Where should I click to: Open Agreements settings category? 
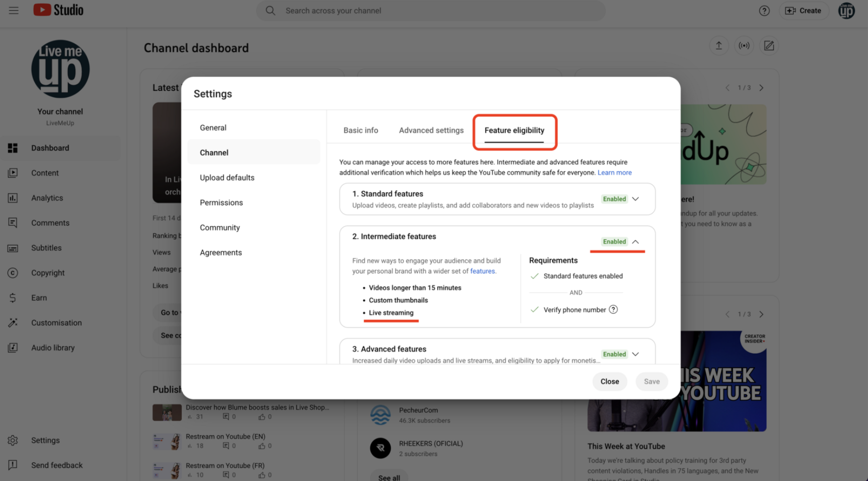[x=254, y=253]
